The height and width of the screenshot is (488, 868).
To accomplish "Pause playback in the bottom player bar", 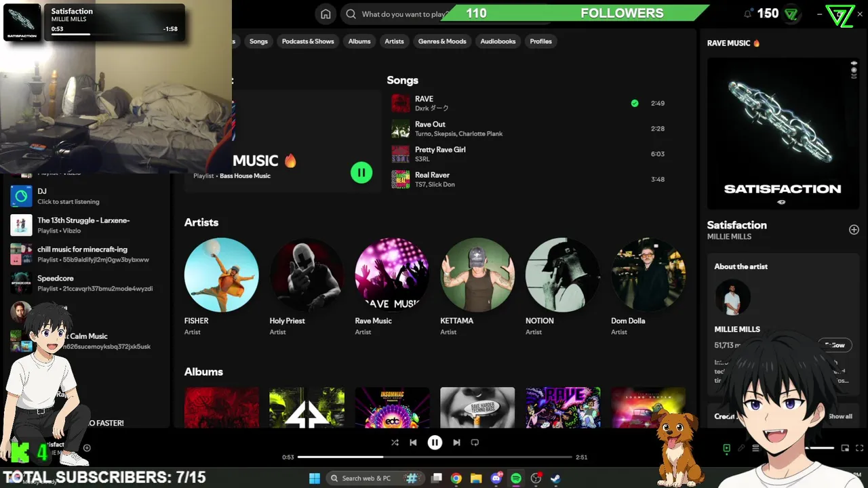I will pos(435,443).
